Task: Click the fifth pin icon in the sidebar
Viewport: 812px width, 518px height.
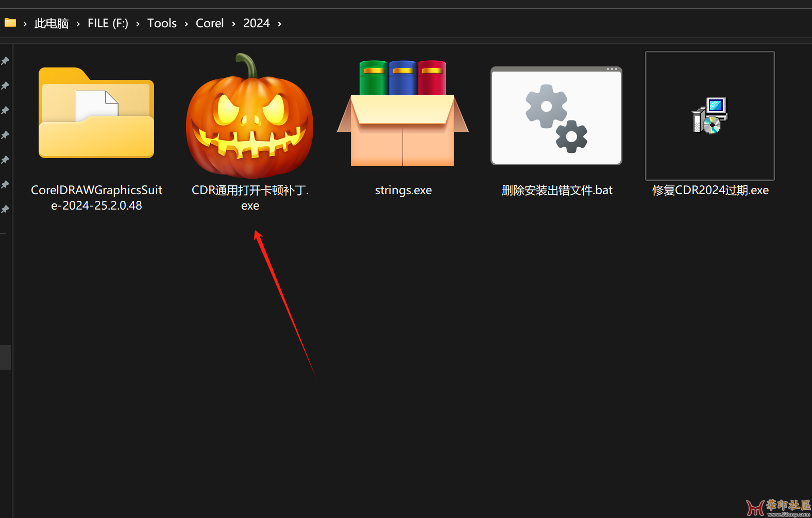Action: click(5, 160)
